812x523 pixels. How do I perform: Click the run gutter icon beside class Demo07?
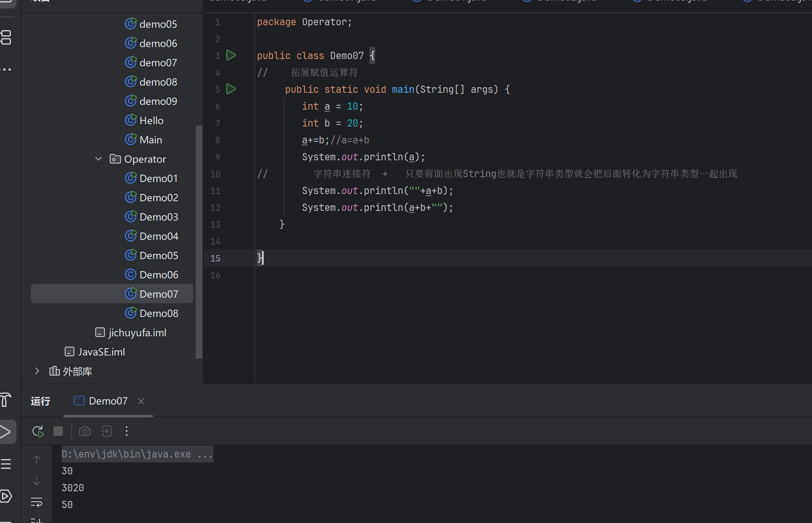click(x=231, y=55)
